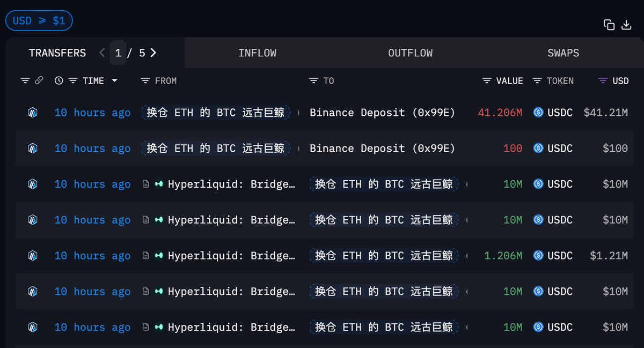Click the green 1.206M value cell

(503, 255)
